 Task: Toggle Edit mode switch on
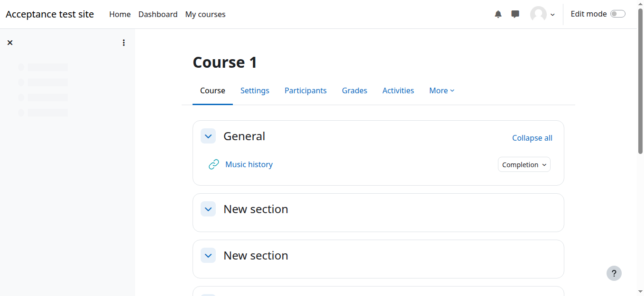[x=617, y=14]
